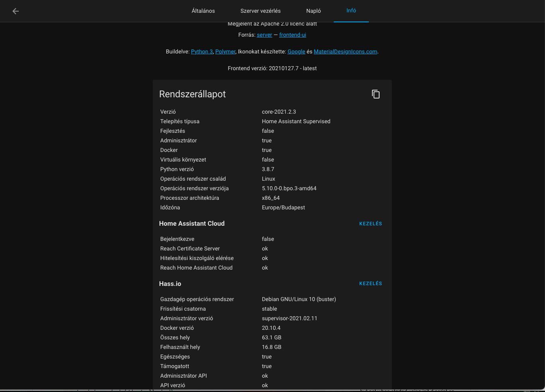Select the x86_64 architecture value
The height and width of the screenshot is (392, 545).
click(271, 198)
